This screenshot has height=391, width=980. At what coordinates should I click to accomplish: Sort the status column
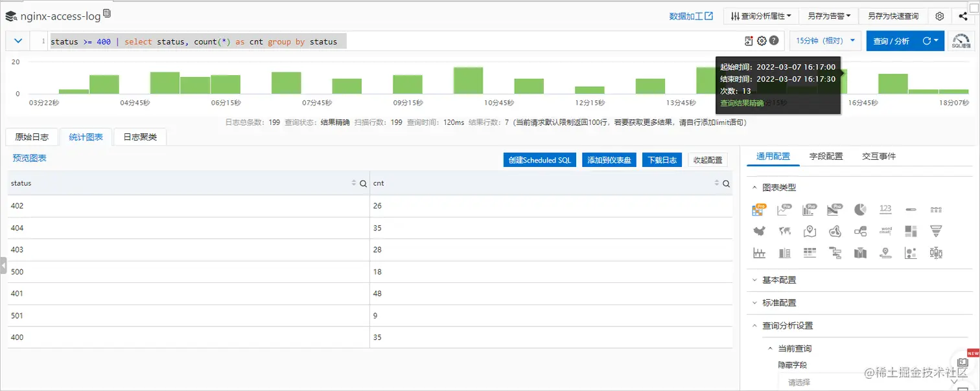(354, 184)
